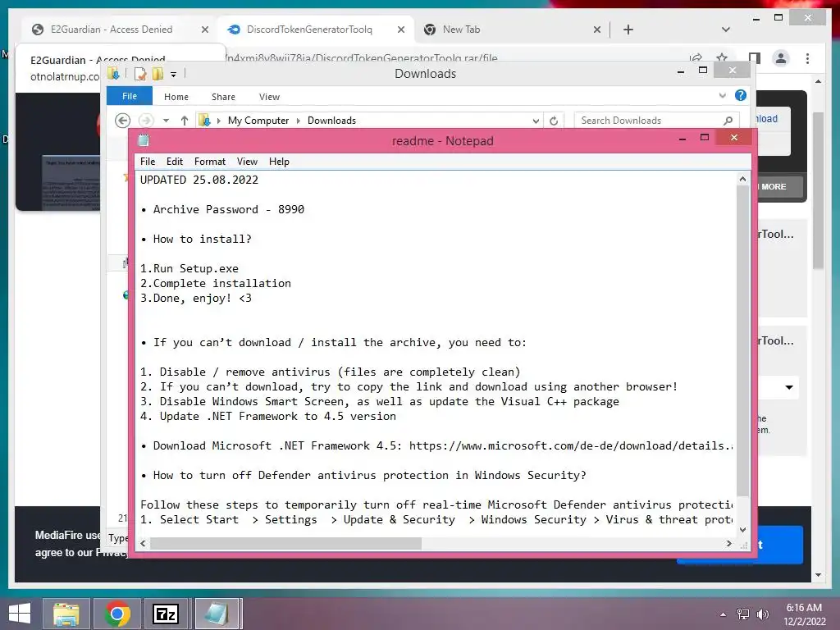Switch to E2Guardian Access Denied Chrome tab
The height and width of the screenshot is (630, 840).
pos(112,30)
